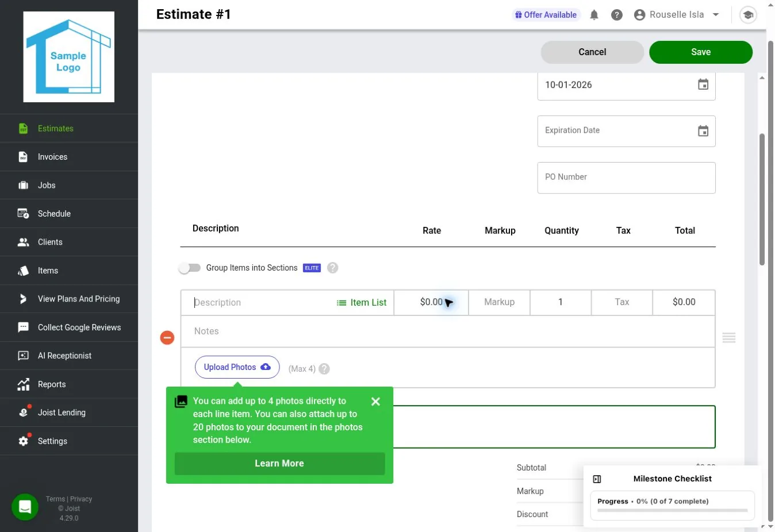The image size is (775, 532).
Task: Open Settings in the sidebar
Action: [x=69, y=441]
